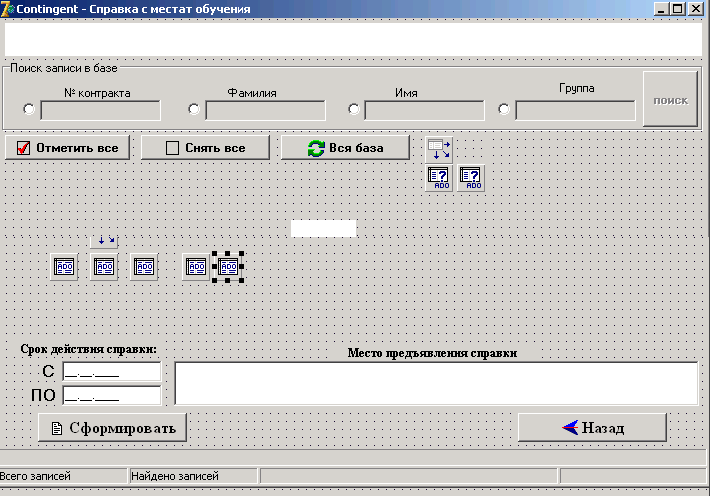Click the ПО end date field
The height and width of the screenshot is (496, 710).
click(x=112, y=395)
